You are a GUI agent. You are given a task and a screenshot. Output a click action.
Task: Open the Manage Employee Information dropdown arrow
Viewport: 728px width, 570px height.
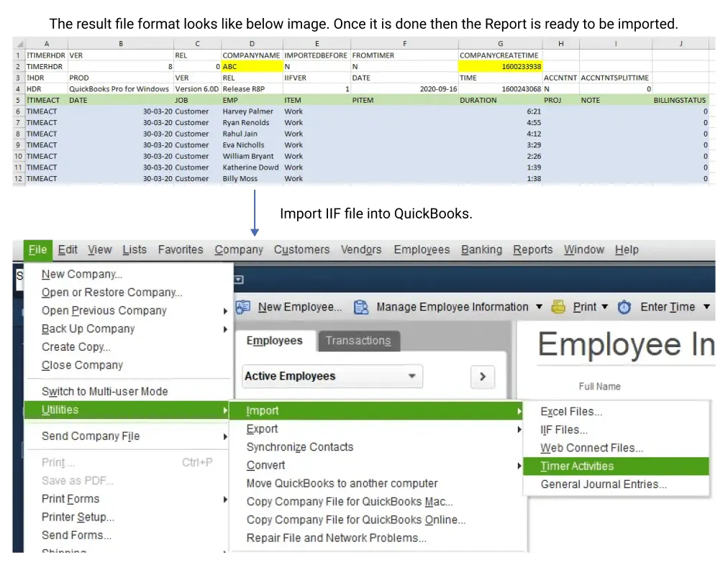tap(539, 307)
